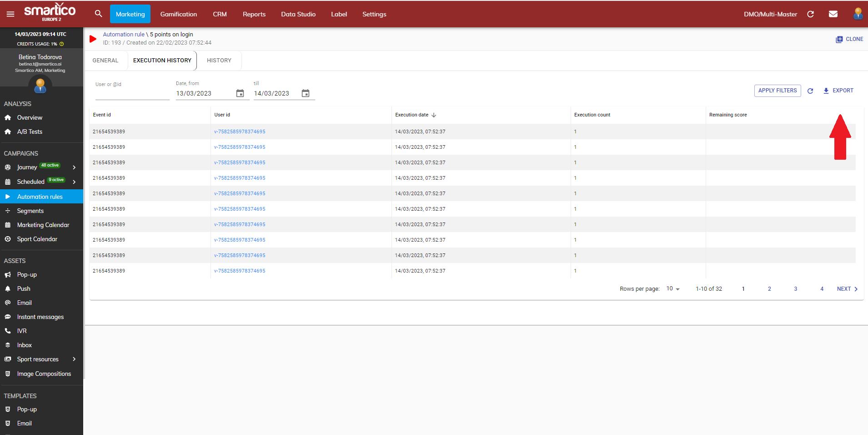Click the user avatar in top right

click(x=858, y=14)
